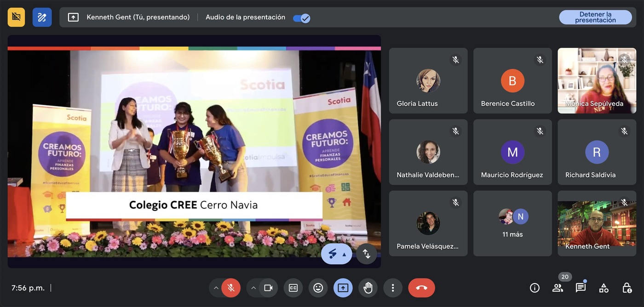644x307 pixels.
Task: Select Gloria Lattus participant tile
Action: pyautogui.click(x=428, y=80)
